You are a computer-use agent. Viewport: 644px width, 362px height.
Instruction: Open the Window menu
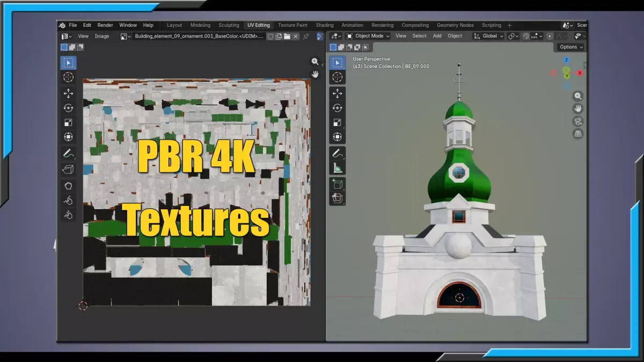[x=128, y=25]
